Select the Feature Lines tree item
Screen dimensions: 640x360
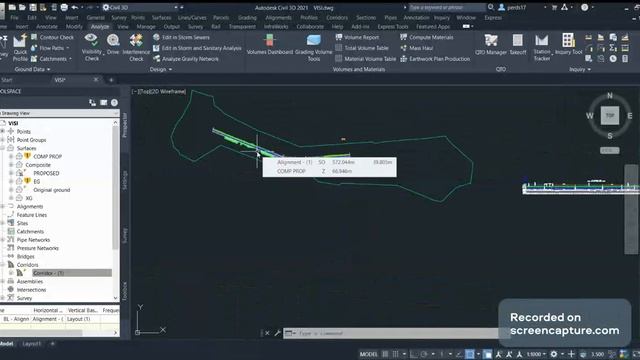31,215
